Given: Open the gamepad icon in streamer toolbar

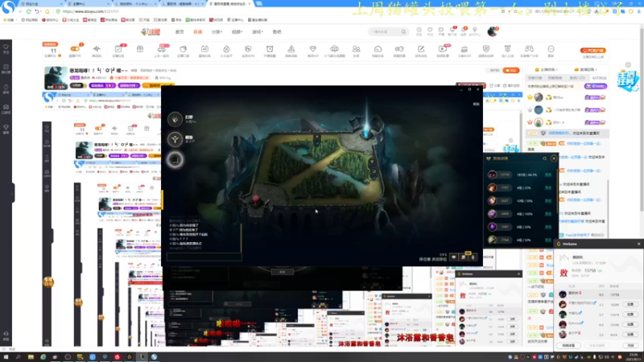Looking at the screenshot, I should 529,49.
